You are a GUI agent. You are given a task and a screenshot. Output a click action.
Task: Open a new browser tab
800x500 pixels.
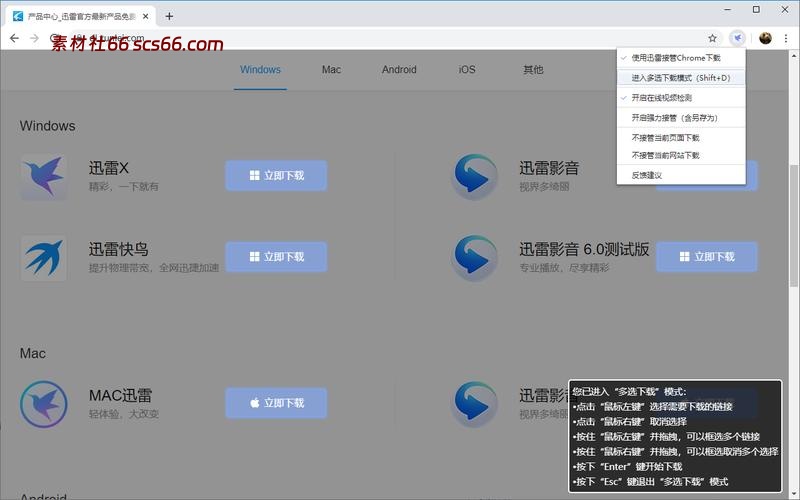[169, 16]
